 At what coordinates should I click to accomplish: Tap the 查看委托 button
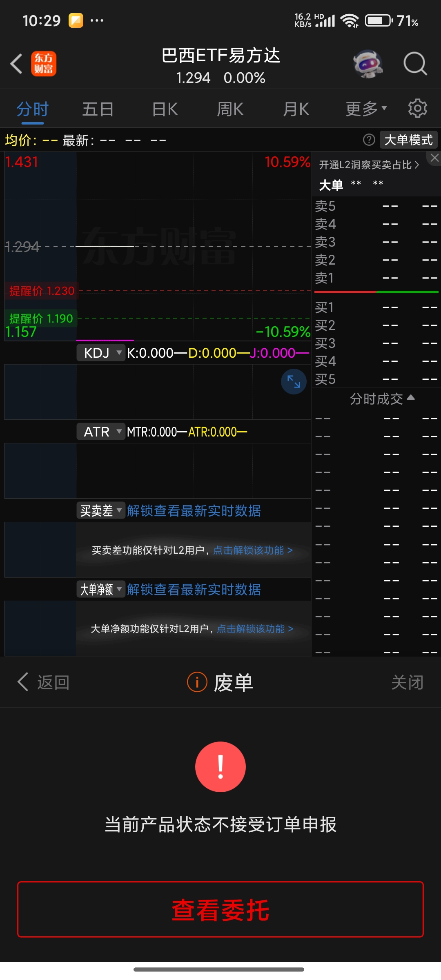(x=220, y=909)
